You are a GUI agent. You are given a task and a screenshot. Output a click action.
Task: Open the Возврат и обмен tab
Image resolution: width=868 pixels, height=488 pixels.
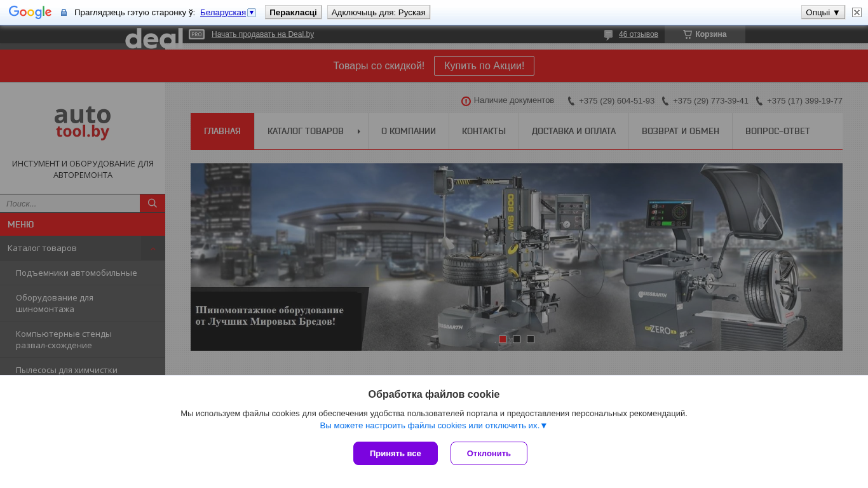[x=681, y=132]
